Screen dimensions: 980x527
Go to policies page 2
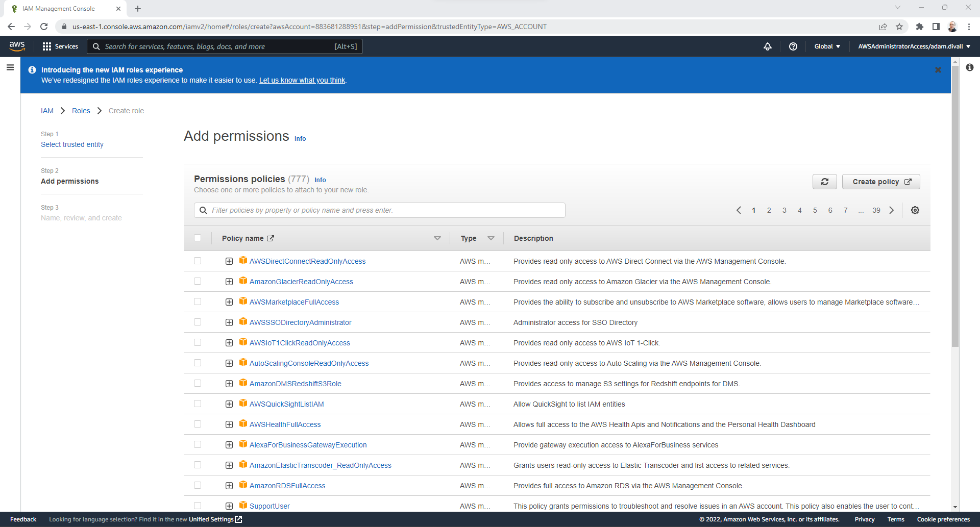[x=769, y=210]
